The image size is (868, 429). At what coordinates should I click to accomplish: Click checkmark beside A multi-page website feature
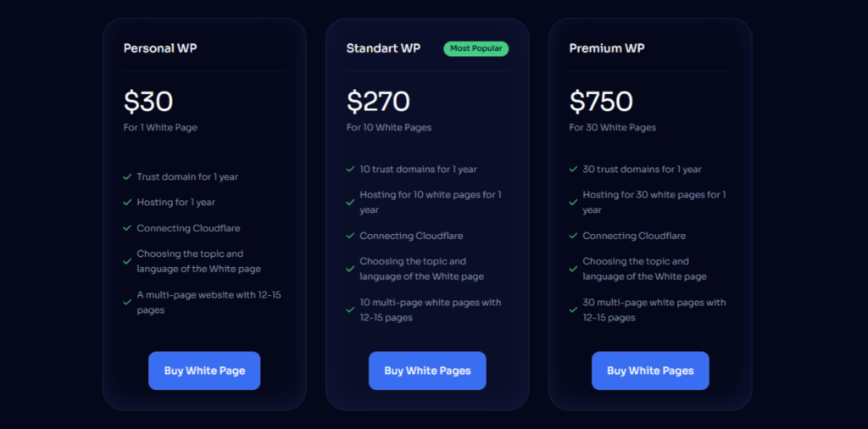127,302
